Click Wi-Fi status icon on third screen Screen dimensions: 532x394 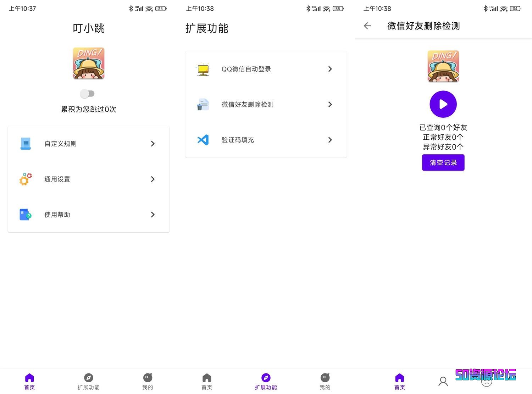click(x=504, y=9)
